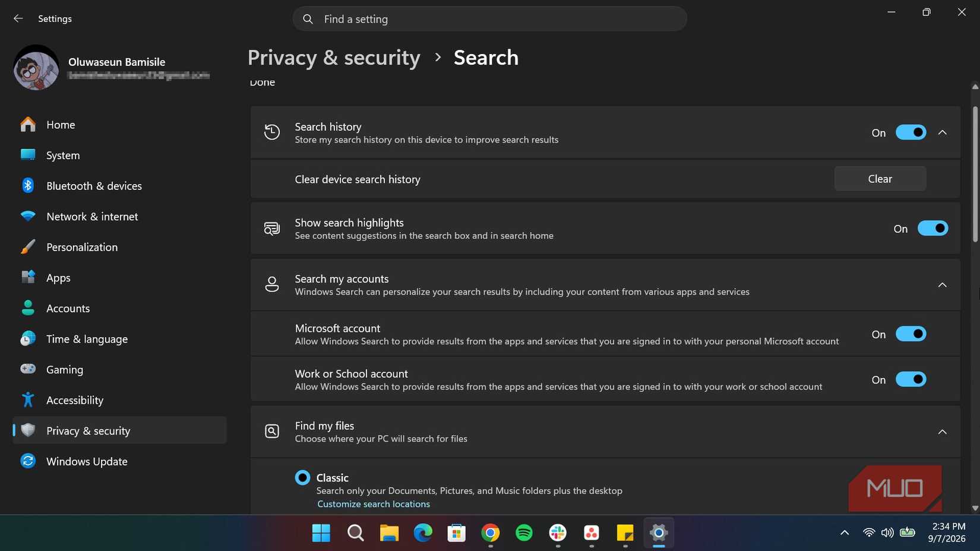Viewport: 980px width, 551px height.
Task: Click the Find my files magnifier icon
Action: (272, 432)
